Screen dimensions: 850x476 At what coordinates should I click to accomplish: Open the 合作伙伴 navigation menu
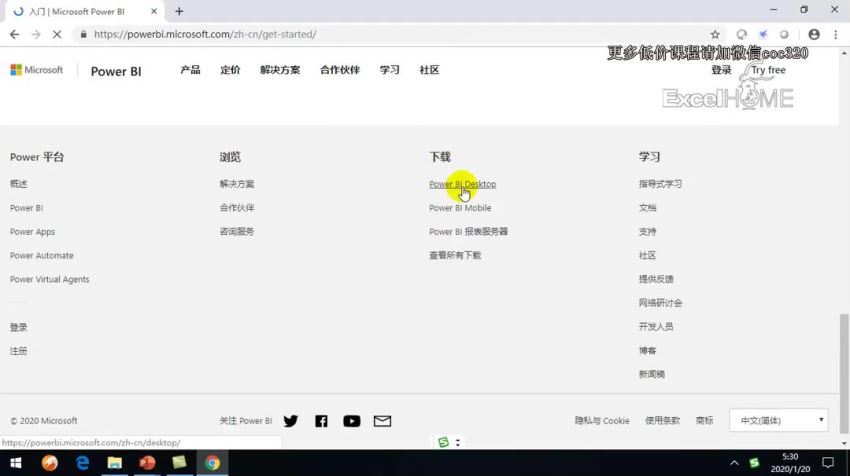pyautogui.click(x=340, y=70)
